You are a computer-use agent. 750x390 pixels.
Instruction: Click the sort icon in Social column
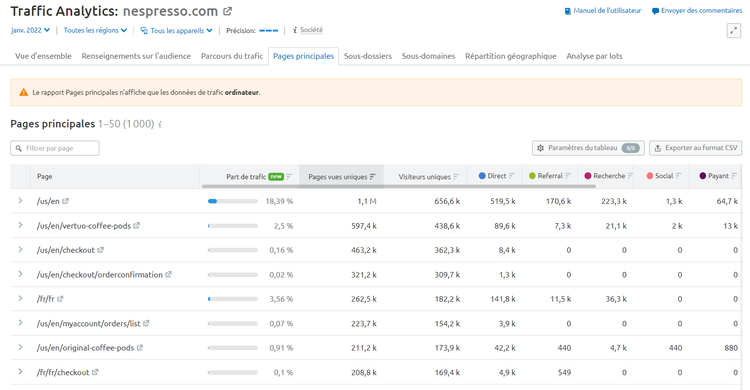(678, 176)
